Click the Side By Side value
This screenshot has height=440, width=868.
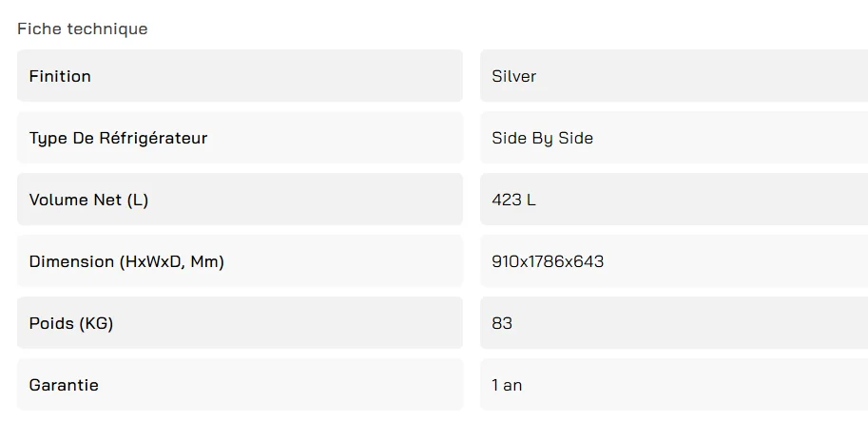(x=543, y=138)
